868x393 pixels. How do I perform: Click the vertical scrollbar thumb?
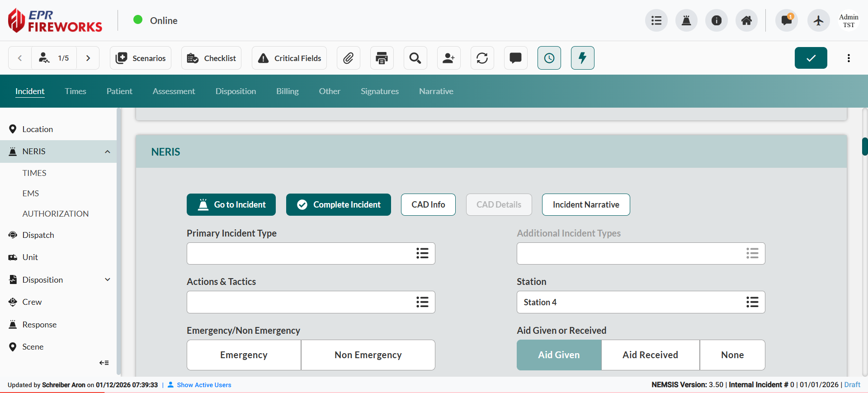(x=864, y=147)
